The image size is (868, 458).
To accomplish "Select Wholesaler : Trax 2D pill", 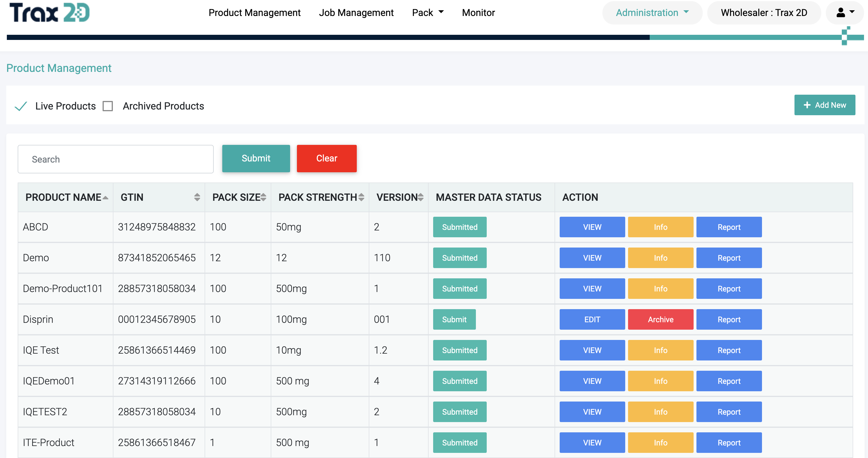I will (x=764, y=13).
